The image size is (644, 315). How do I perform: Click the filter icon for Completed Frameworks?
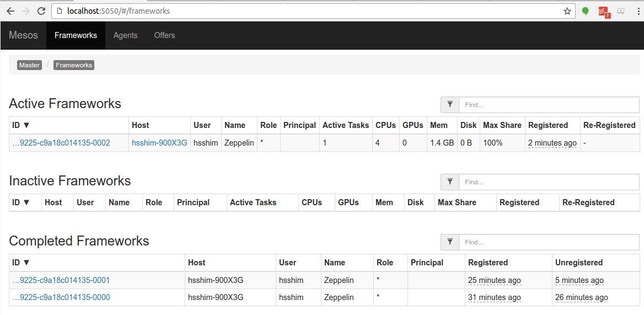[450, 242]
